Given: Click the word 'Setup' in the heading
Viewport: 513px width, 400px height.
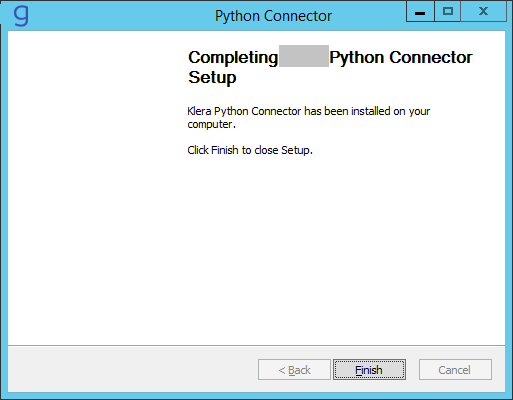Looking at the screenshot, I should 212,77.
